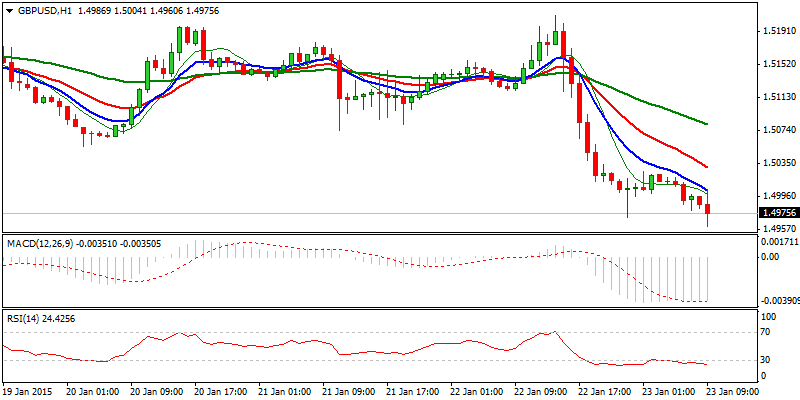The height and width of the screenshot is (400, 800).
Task: Click time axis label 22 Jan 01:00
Action: 476,392
